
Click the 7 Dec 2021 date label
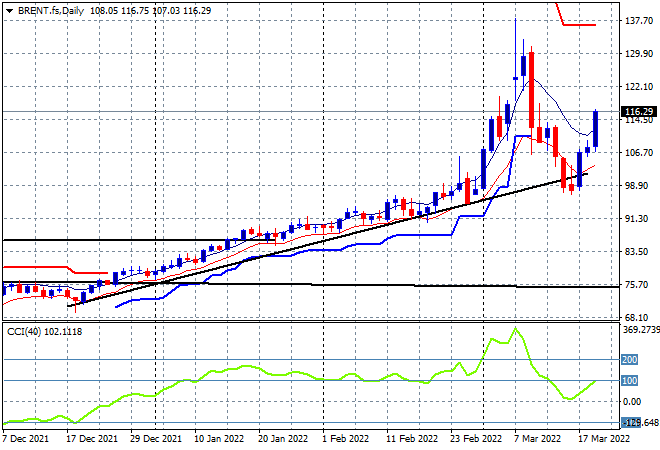pos(28,439)
